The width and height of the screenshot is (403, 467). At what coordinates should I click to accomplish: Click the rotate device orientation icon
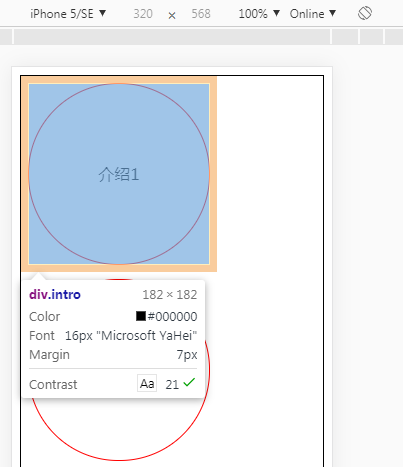point(365,14)
